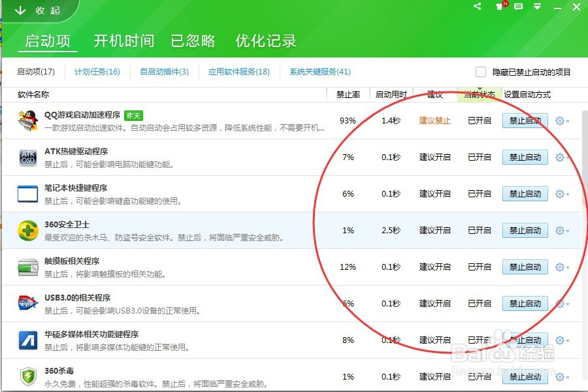Open gear settings dropdown for 笔记本快捷键程序
Image resolution: width=588 pixels, height=392 pixels.
coord(562,194)
